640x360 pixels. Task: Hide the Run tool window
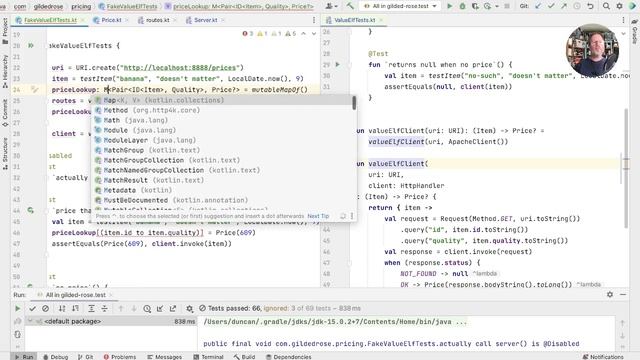(623, 294)
